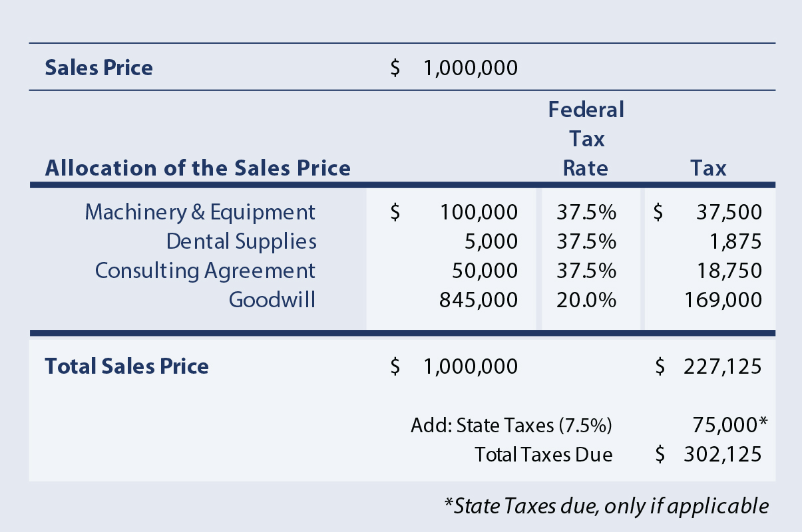
Task: Click the 5,000 Dental Supplies amount
Action: (x=491, y=241)
